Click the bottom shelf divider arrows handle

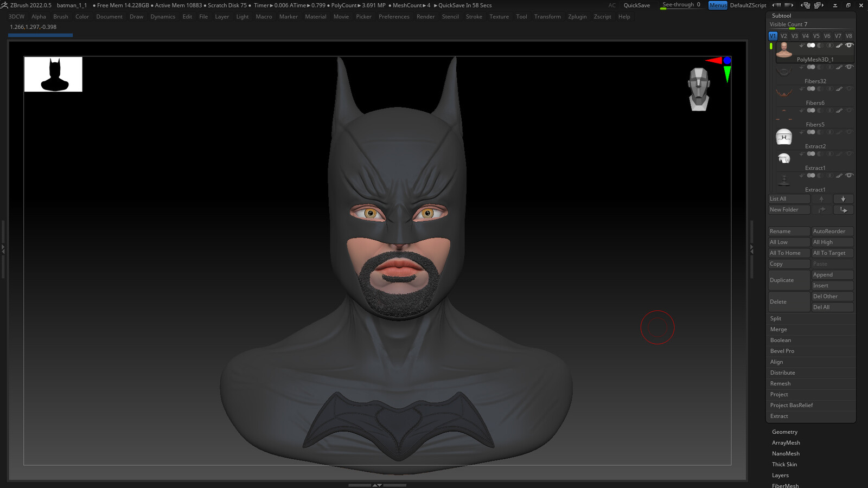pyautogui.click(x=377, y=485)
